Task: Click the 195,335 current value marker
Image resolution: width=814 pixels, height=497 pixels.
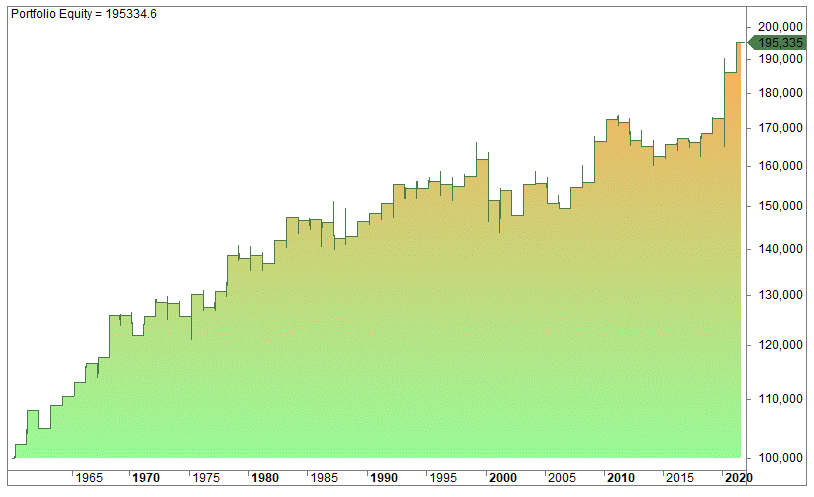Action: [779, 43]
